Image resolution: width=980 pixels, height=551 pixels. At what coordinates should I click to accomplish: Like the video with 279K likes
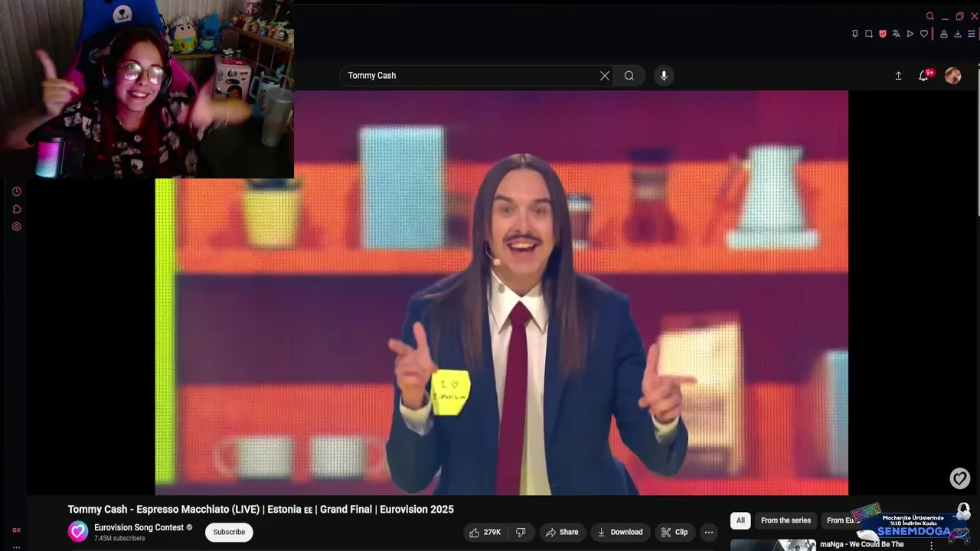click(485, 532)
